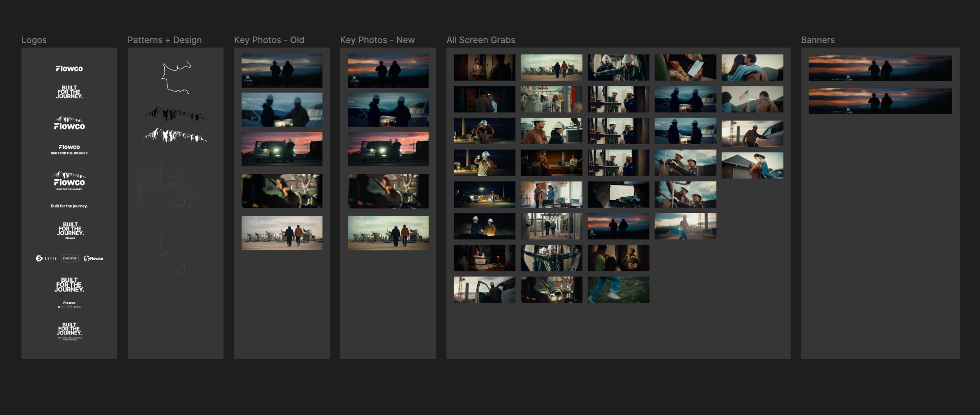The image size is (980, 415).
Task: Select screen grab of couple kissing in embrace
Action: click(x=752, y=68)
